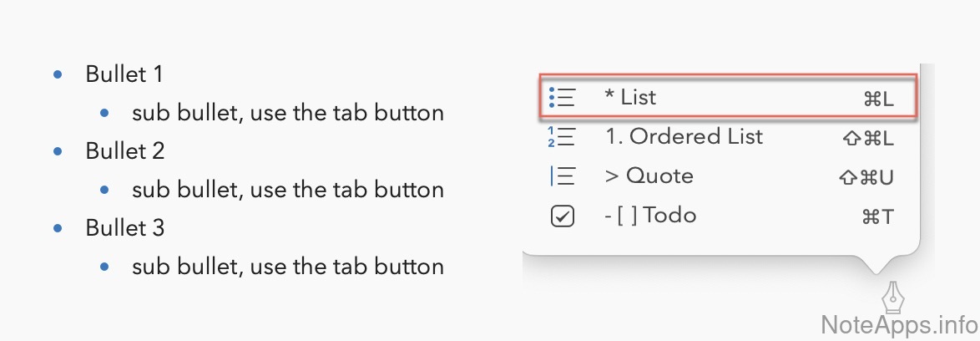Click the numbered list icon beside Ordered List

tap(563, 137)
